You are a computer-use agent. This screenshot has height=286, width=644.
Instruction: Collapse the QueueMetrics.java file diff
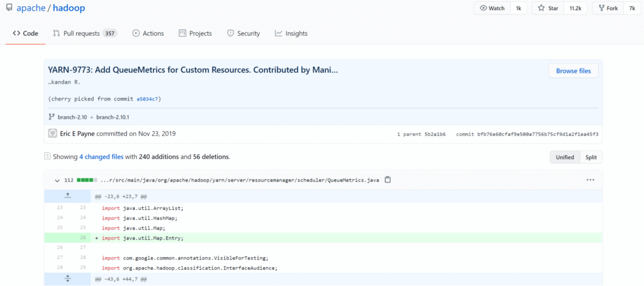click(x=57, y=180)
